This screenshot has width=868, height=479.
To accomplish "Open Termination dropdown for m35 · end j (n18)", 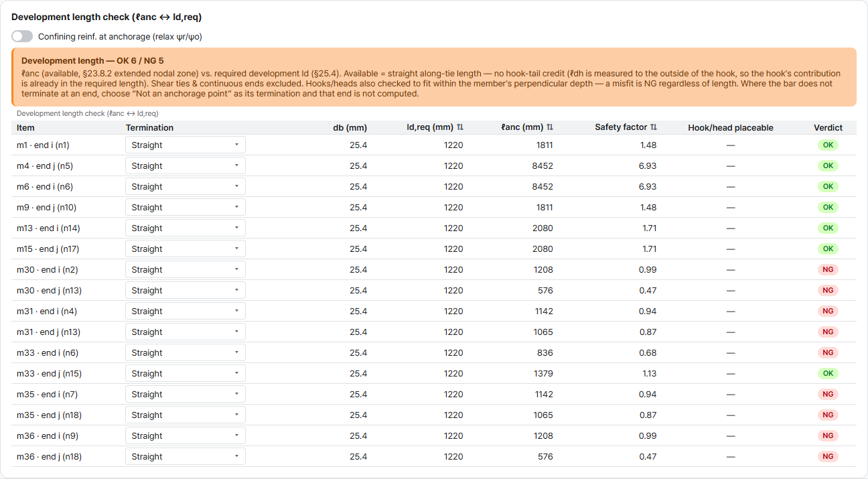I will [186, 415].
